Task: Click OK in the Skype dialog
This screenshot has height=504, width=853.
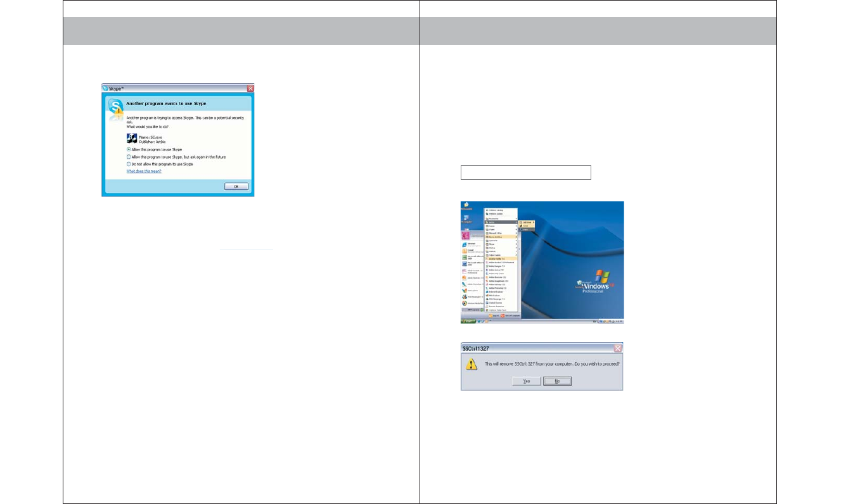Action: [236, 186]
